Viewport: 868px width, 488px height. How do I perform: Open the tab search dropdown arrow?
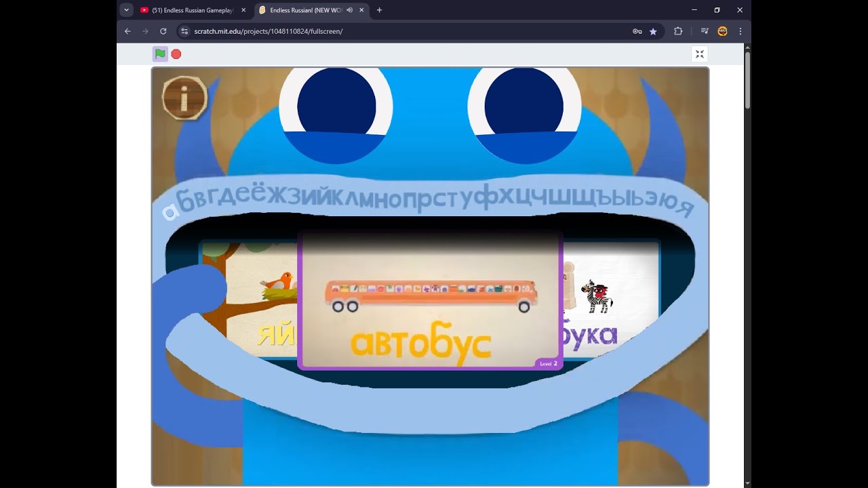126,10
